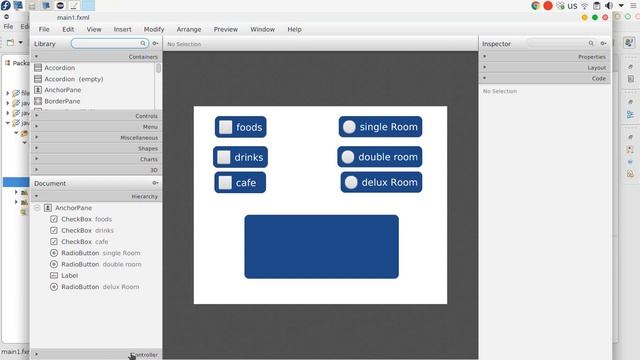Click RadioButton delux Room icon in Hierarchy
This screenshot has width=640, height=360.
pos(54,287)
